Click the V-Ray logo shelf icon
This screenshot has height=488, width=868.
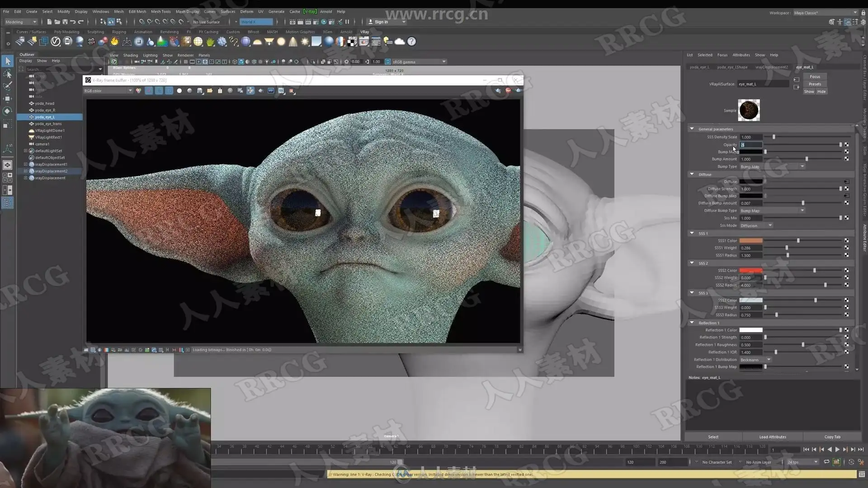click(56, 42)
